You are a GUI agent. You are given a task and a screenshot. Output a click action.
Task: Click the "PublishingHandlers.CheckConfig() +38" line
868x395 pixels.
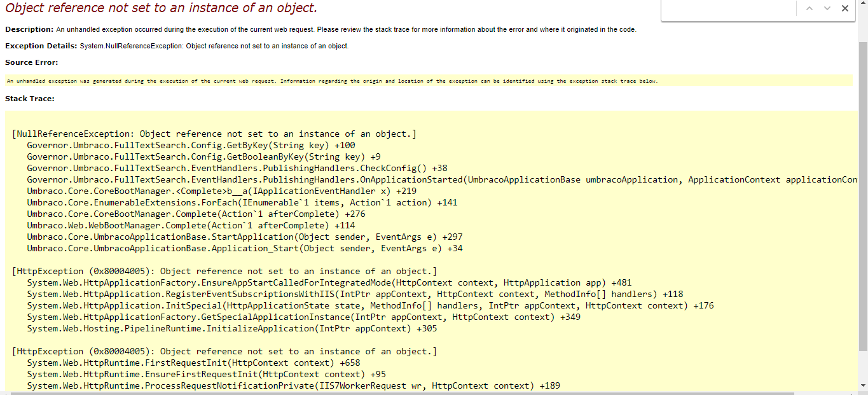click(237, 168)
